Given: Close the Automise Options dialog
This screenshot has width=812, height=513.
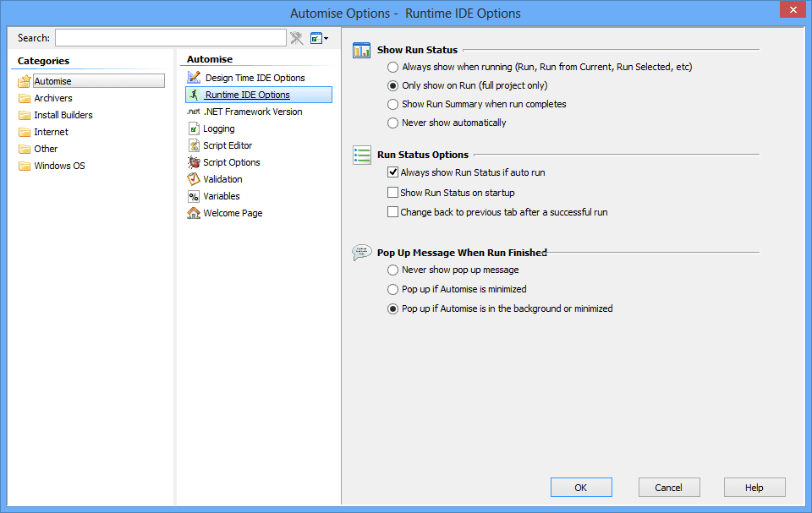Looking at the screenshot, I should pyautogui.click(x=793, y=9).
